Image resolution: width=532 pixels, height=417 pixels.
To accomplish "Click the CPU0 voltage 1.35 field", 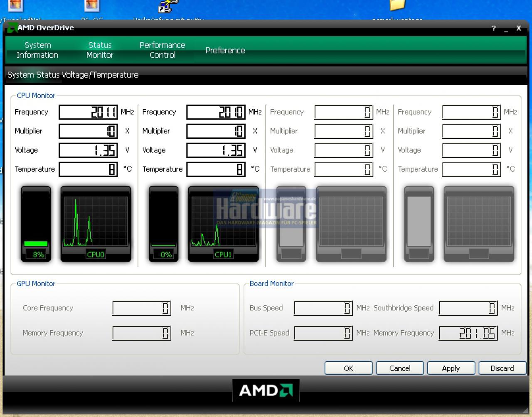I will (88, 150).
